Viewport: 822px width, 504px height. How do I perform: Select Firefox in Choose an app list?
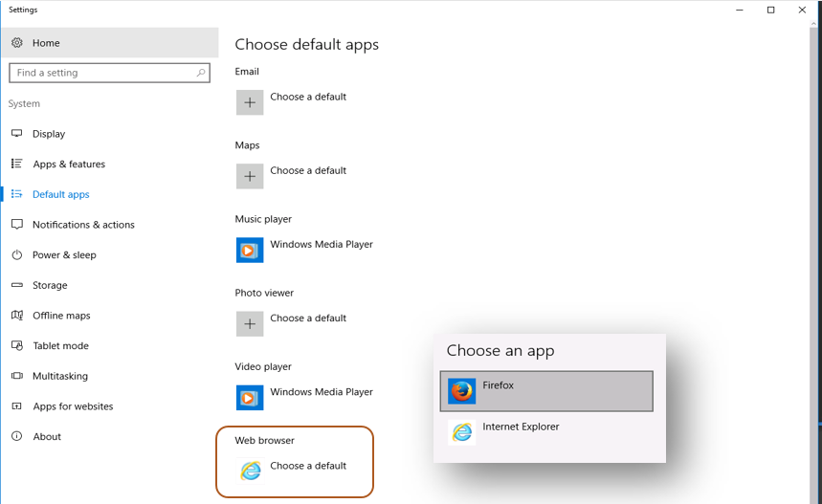tap(546, 391)
